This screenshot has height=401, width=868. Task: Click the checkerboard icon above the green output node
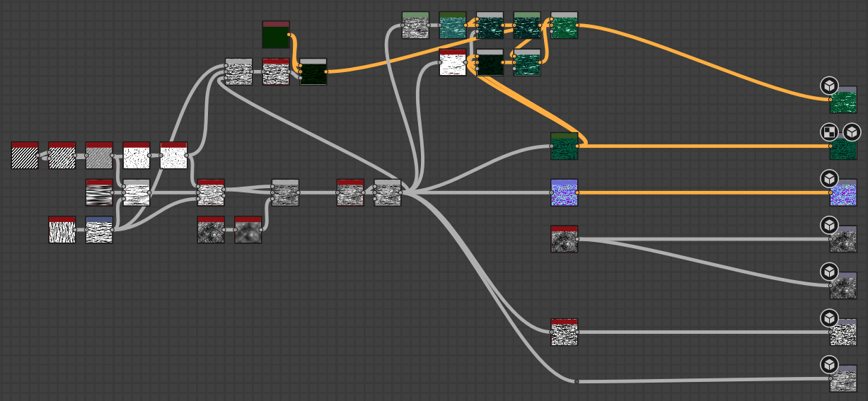point(829,132)
